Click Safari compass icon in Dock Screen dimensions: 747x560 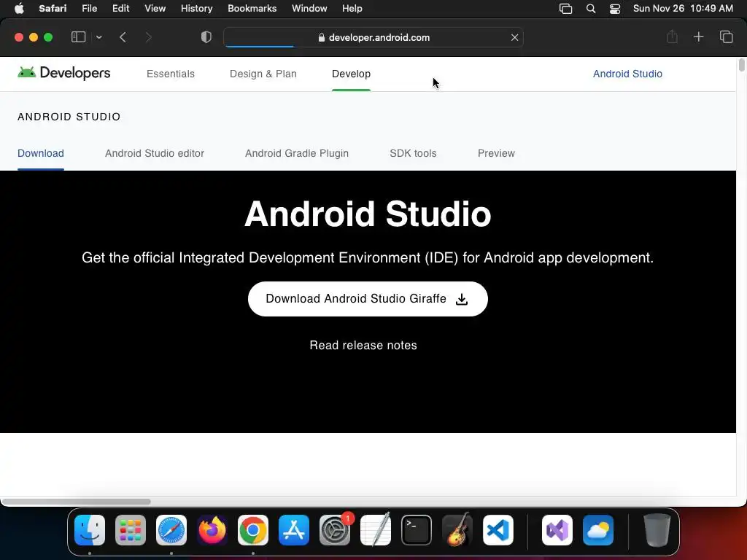tap(171, 530)
